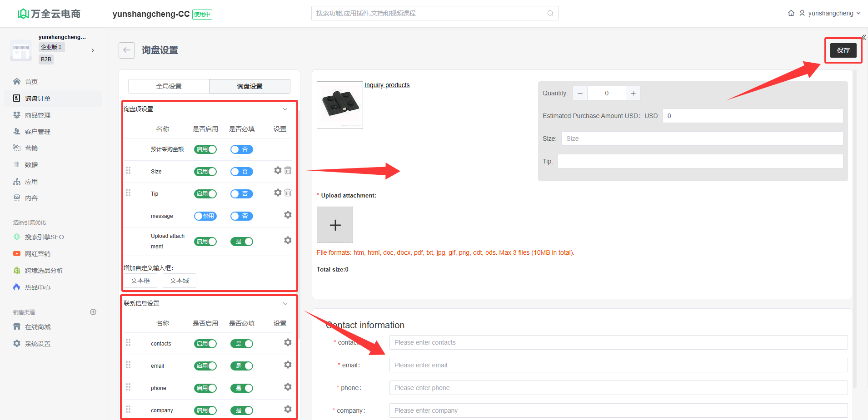The height and width of the screenshot is (420, 868).
Task: Toggle Upload attachment required switch off
Action: click(x=242, y=242)
